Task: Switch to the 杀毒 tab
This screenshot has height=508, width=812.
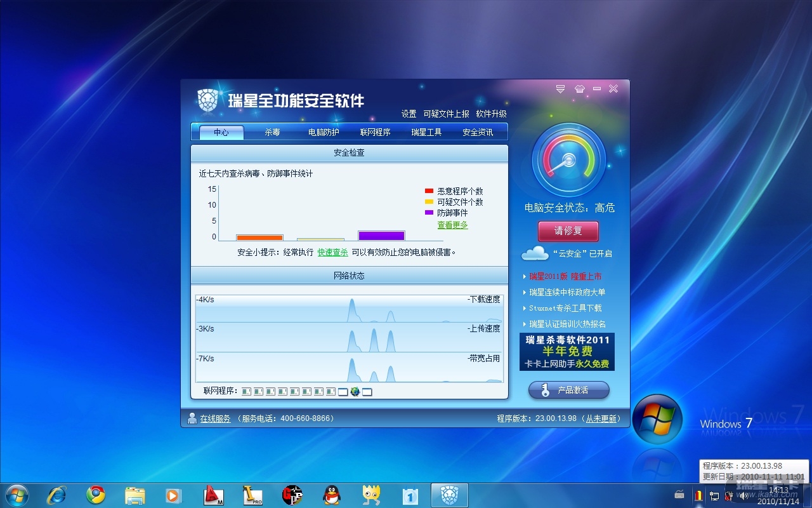Action: click(x=272, y=132)
